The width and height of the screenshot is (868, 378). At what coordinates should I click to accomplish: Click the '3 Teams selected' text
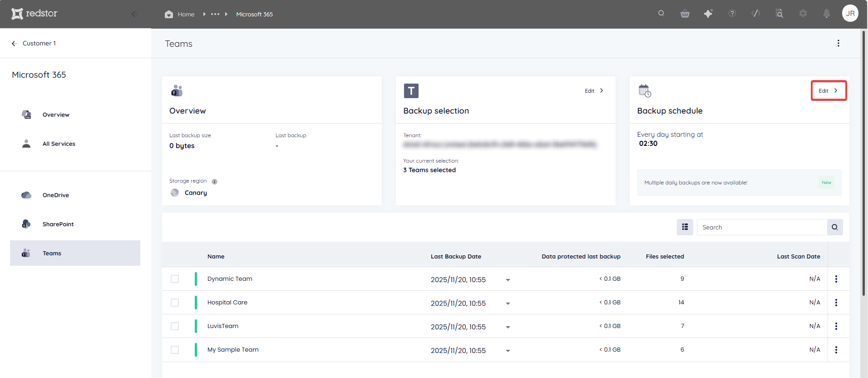pyautogui.click(x=429, y=170)
